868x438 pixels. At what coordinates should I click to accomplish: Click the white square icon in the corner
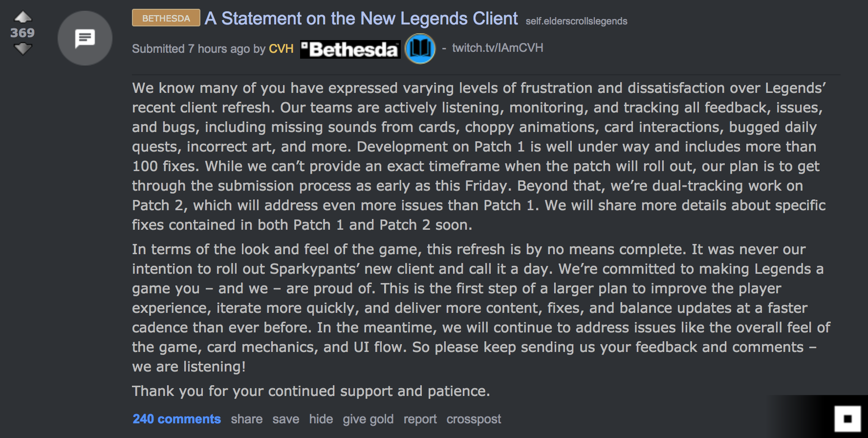point(848,419)
